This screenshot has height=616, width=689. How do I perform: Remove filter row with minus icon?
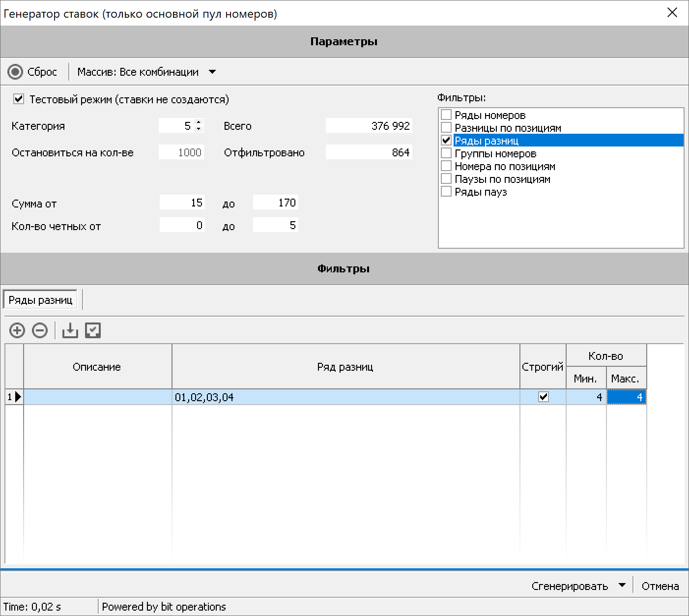[40, 330]
